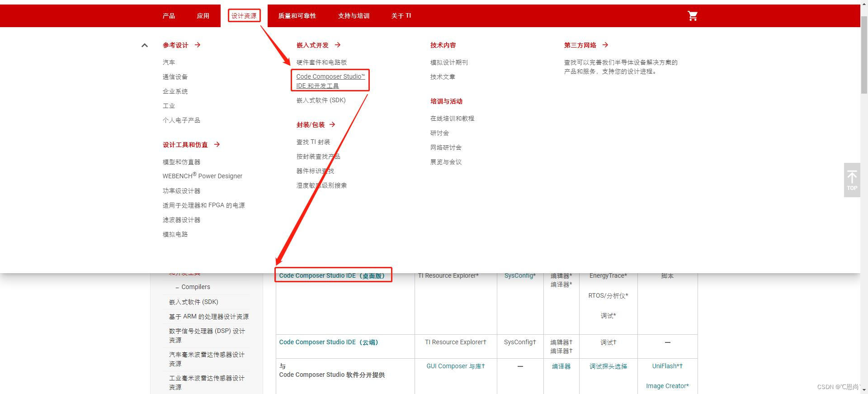Click TI Resource Explorer† cell text
The height and width of the screenshot is (394, 868).
(456, 342)
